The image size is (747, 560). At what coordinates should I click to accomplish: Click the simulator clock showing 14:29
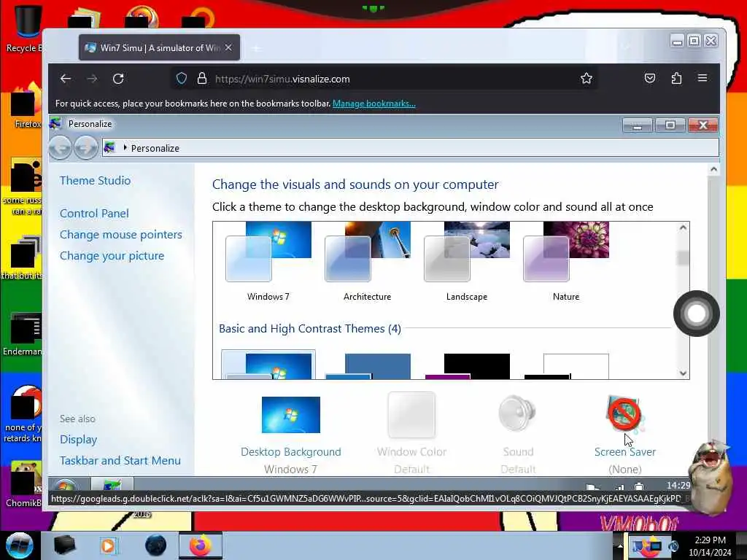point(678,485)
